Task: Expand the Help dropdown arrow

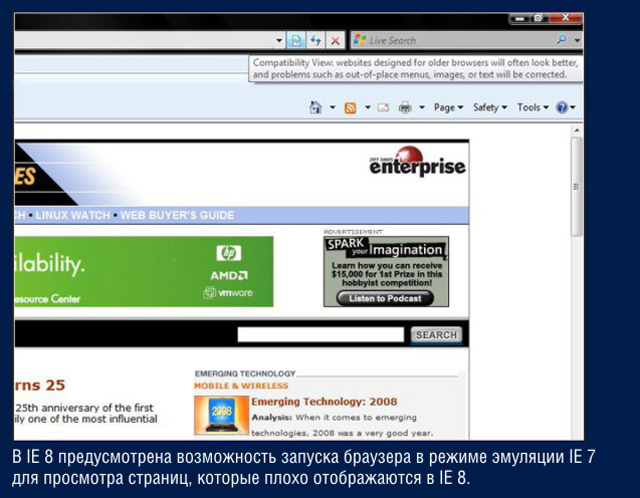Action: [x=573, y=107]
